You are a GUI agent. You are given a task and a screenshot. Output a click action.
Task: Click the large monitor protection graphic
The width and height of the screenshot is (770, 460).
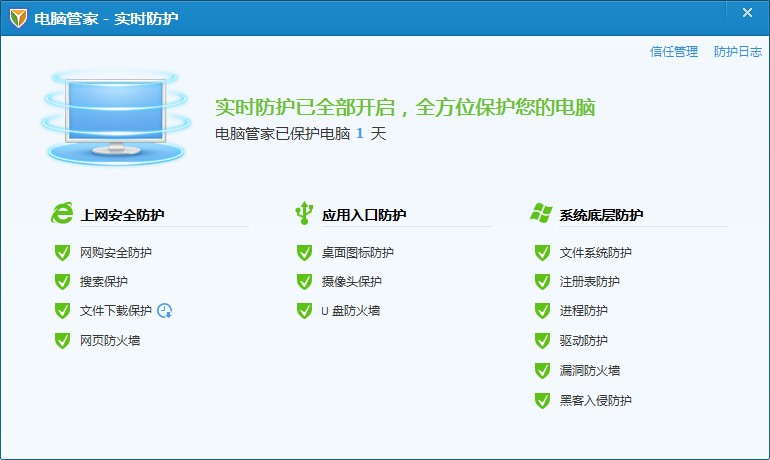click(x=114, y=113)
